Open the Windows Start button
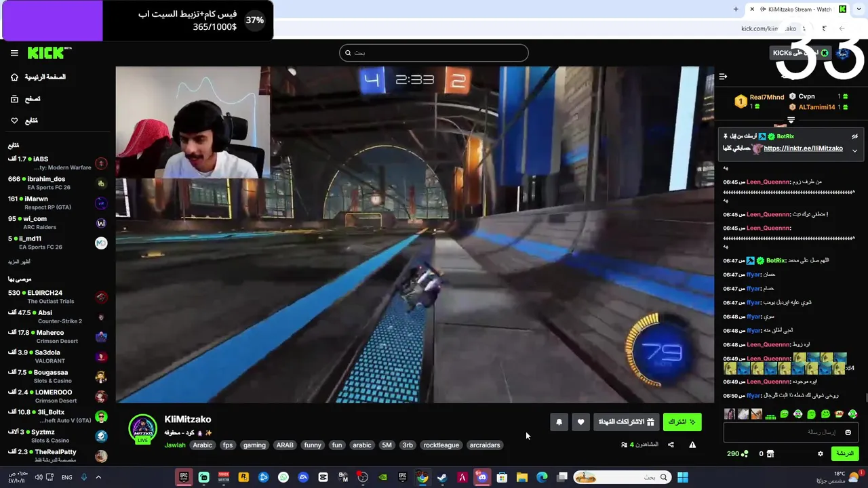 pos(682,477)
